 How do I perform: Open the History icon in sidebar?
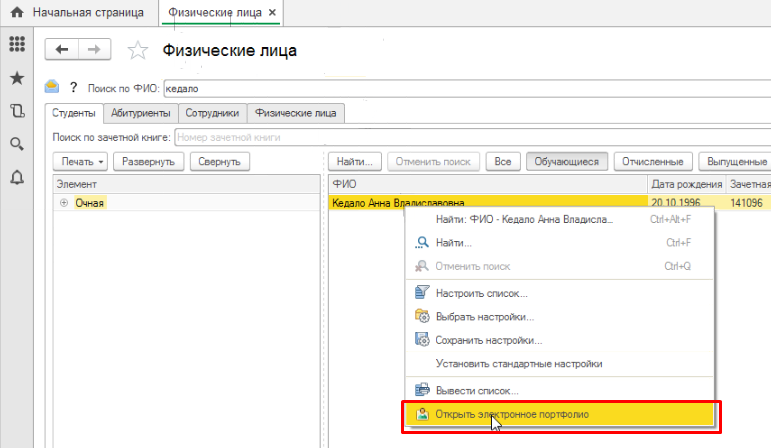point(16,111)
